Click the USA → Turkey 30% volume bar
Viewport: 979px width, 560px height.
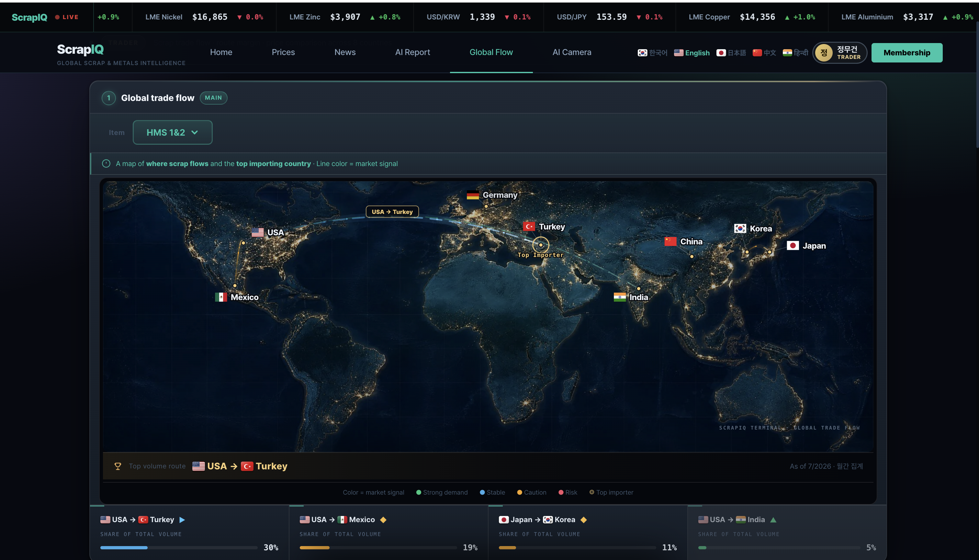[x=179, y=547]
